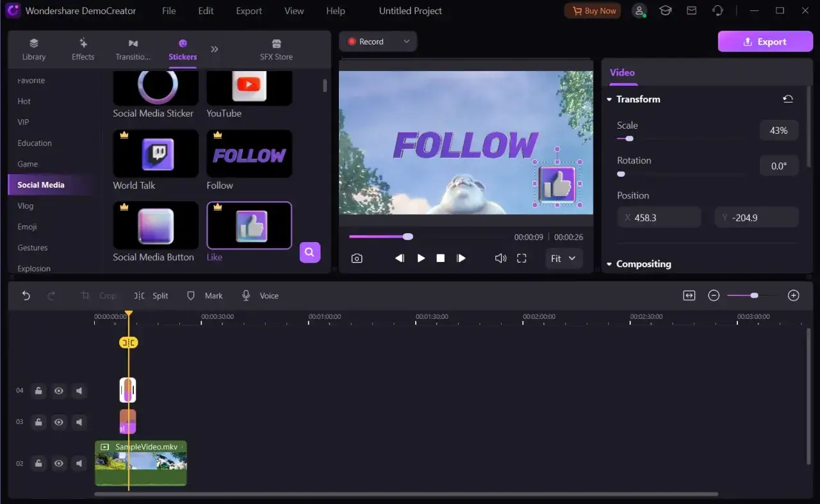820x504 pixels.
Task: Select the Split tool in the timeline toolbar
Action: coord(151,295)
